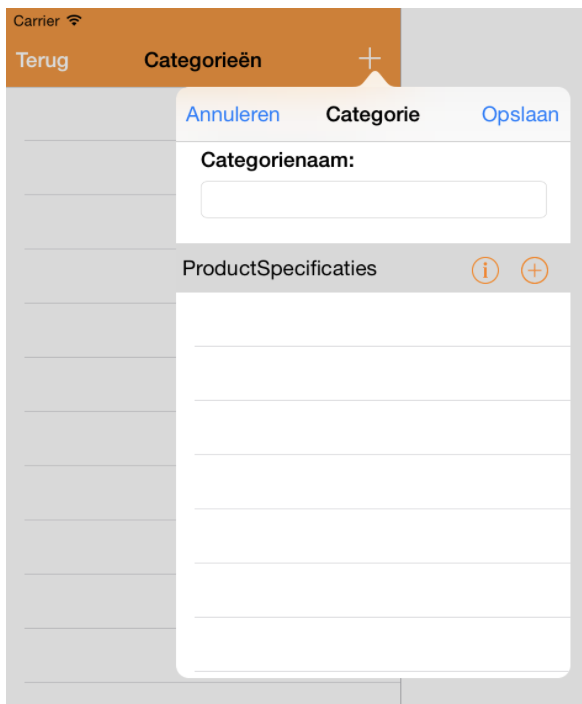Select second empty row under ProductSpecificaties
The height and width of the screenshot is (704, 582).
pos(373,373)
